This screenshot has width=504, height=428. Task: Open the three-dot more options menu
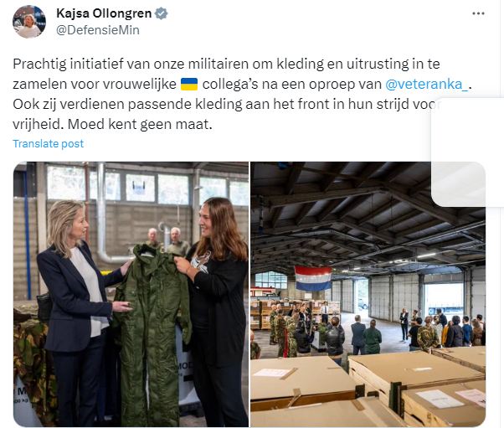[x=478, y=13]
